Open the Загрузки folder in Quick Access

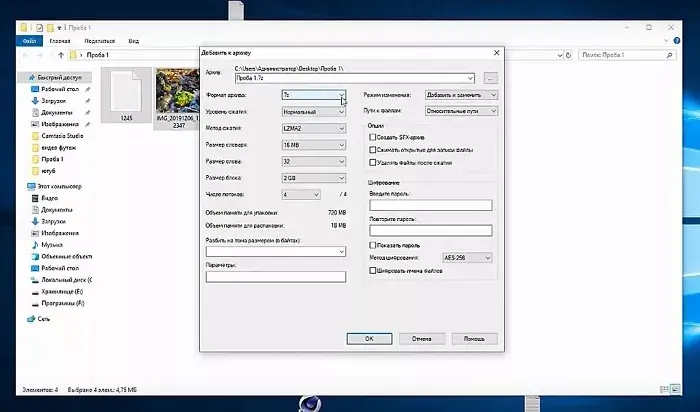click(x=54, y=101)
